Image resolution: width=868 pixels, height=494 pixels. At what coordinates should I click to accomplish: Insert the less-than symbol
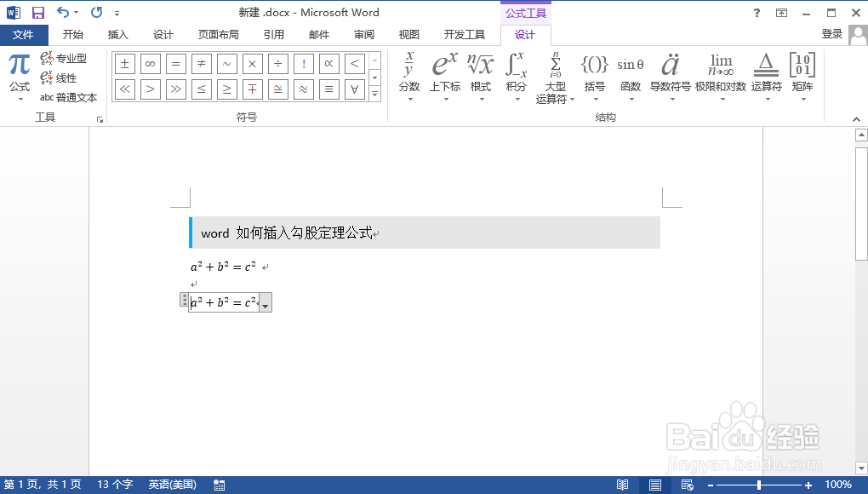(354, 64)
